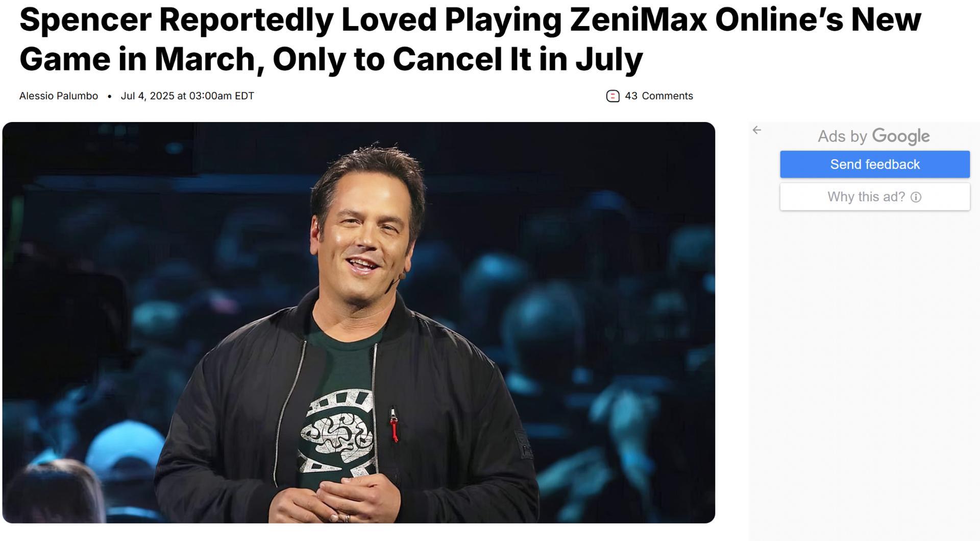Viewport: 980px width, 541px height.
Task: Click the Google logo in ad header
Action: click(901, 136)
